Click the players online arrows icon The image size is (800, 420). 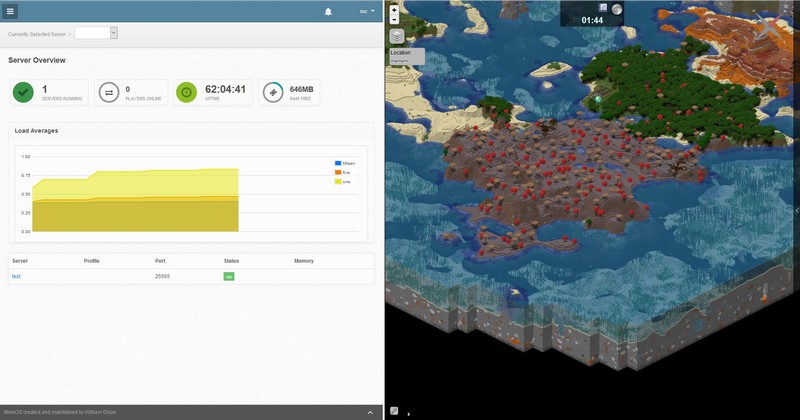pyautogui.click(x=109, y=92)
